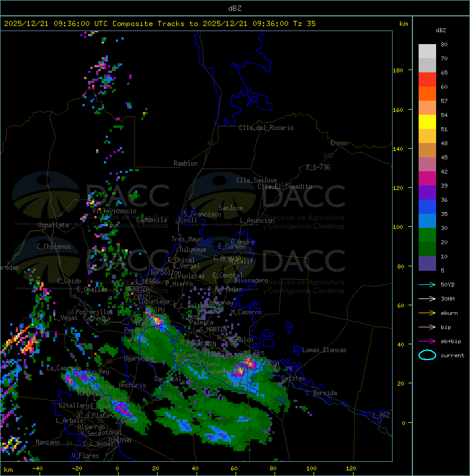Click the '-20' tick on horizontal axis
470x476 pixels.
[77, 469]
